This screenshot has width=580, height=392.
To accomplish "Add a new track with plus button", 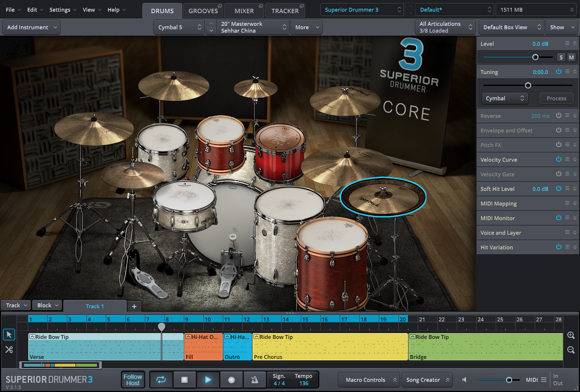I will [x=134, y=306].
